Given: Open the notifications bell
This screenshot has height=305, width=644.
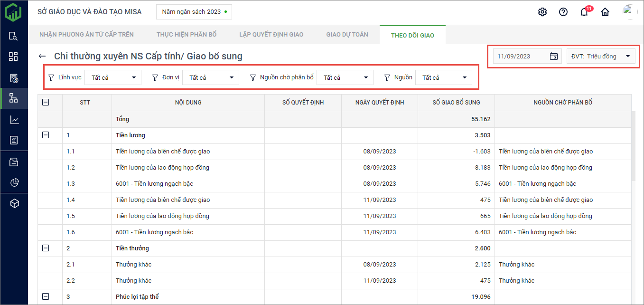Looking at the screenshot, I should click(x=584, y=12).
